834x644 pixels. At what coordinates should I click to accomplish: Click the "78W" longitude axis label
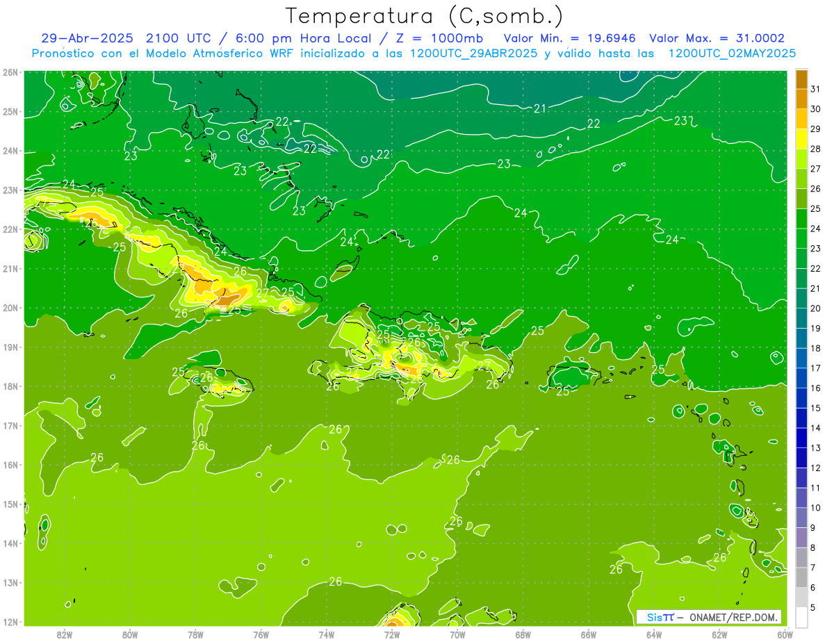point(195,634)
